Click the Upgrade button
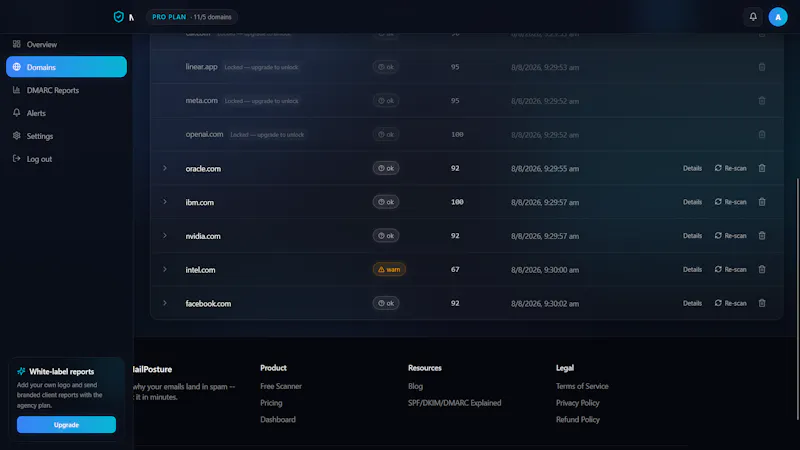This screenshot has width=800, height=450. (x=66, y=424)
